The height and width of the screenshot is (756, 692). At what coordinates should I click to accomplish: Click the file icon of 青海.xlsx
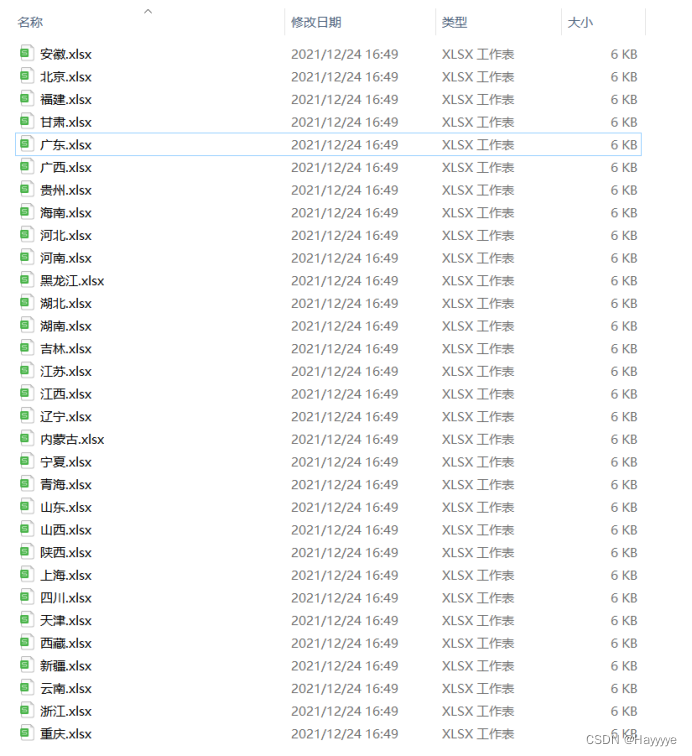pos(27,484)
